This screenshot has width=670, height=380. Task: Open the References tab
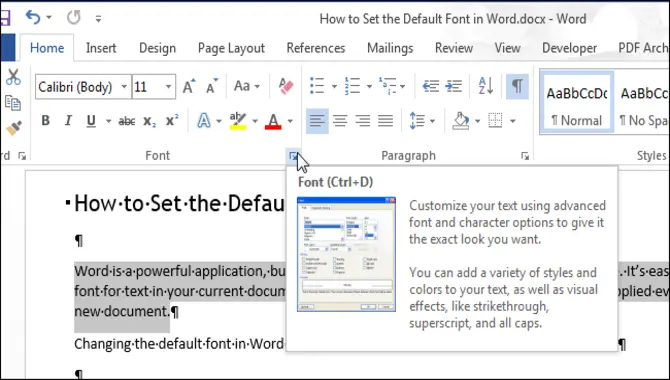(316, 48)
